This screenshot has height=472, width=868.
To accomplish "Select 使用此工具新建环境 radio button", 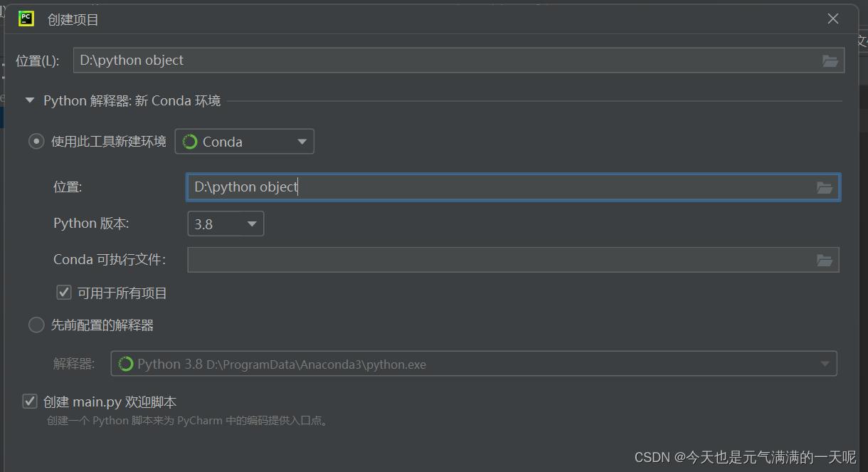I will pos(36,141).
